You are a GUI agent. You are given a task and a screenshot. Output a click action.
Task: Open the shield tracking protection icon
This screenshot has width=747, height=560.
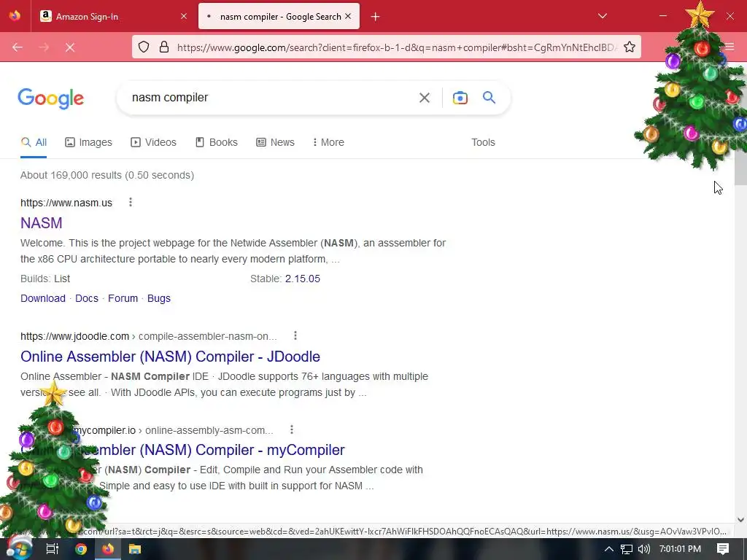tap(144, 47)
